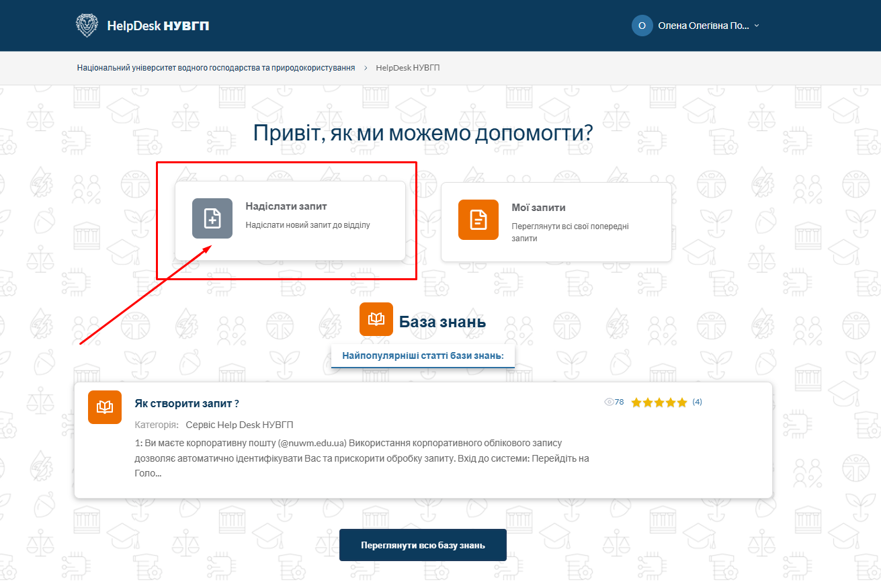Click the Надіслати запит card title
Viewport: 881px width, 588px height.
click(286, 206)
